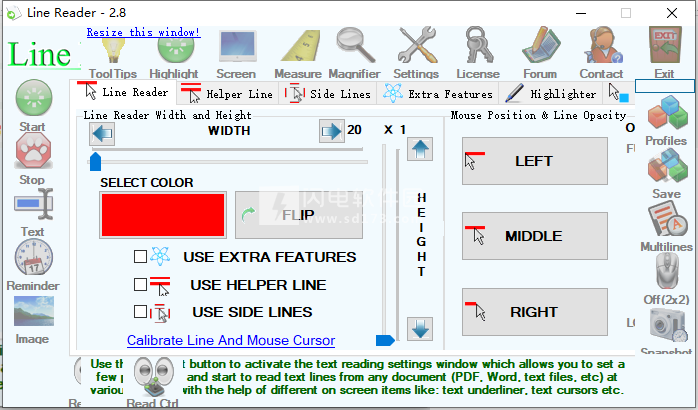Screen dimensions: 698x410
Task: Launch the Measure ruler tool
Action: 300,47
